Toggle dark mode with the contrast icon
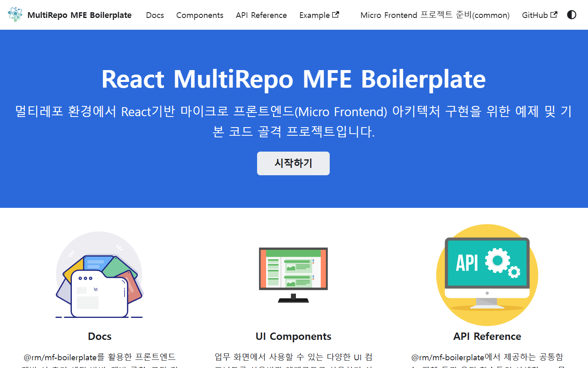The height and width of the screenshot is (368, 588). [572, 15]
